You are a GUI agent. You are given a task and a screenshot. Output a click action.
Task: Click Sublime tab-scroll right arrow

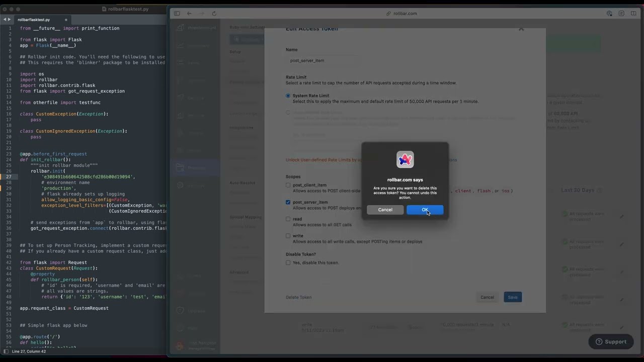coord(9,20)
